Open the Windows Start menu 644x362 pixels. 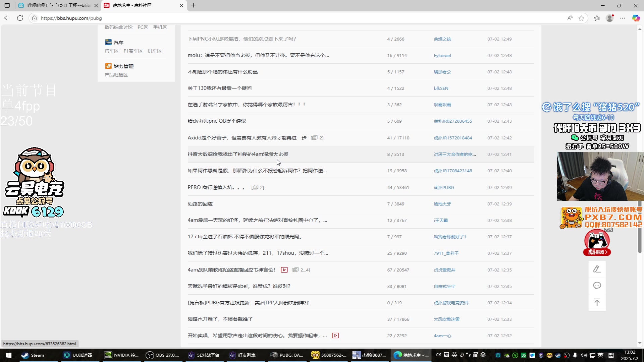[x=8, y=355]
